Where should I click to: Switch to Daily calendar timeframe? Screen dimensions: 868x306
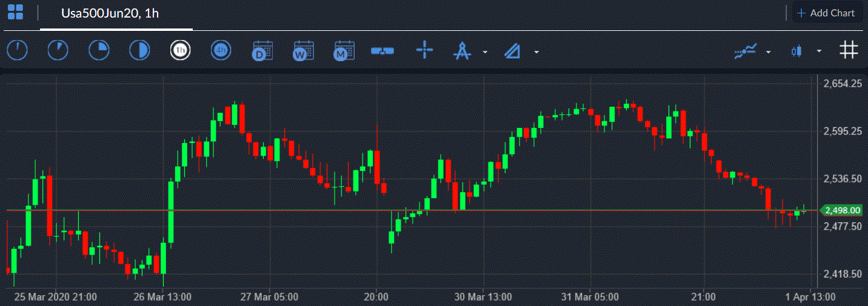click(x=262, y=51)
